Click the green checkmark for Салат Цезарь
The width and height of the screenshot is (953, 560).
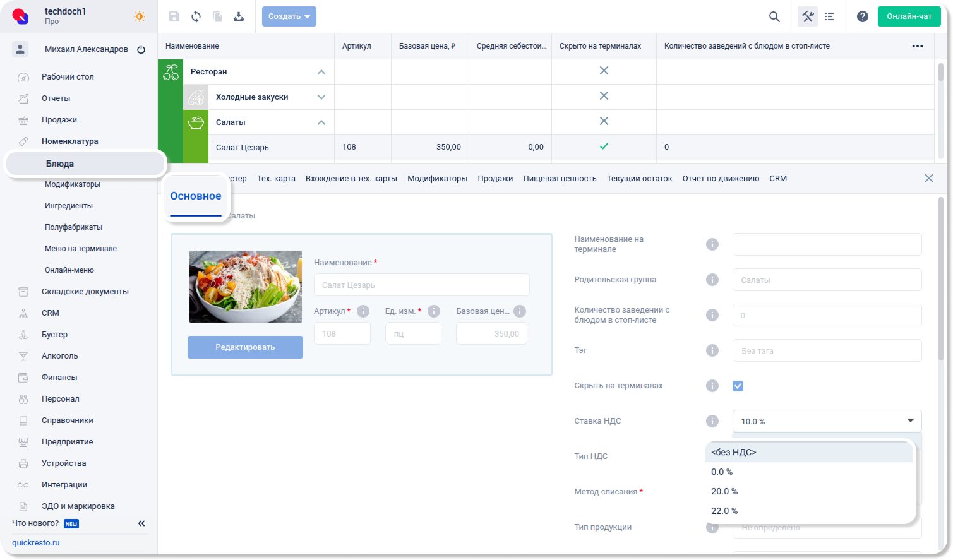click(604, 146)
